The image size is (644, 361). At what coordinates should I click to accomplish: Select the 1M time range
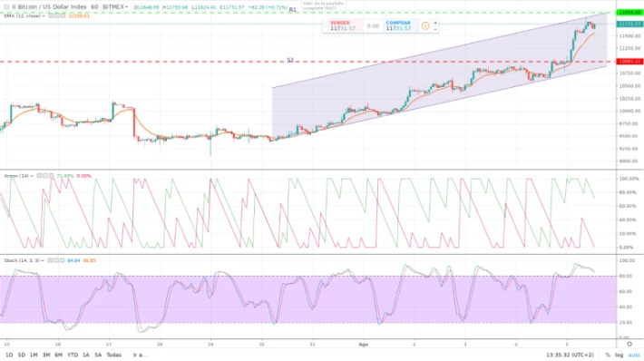click(34, 355)
